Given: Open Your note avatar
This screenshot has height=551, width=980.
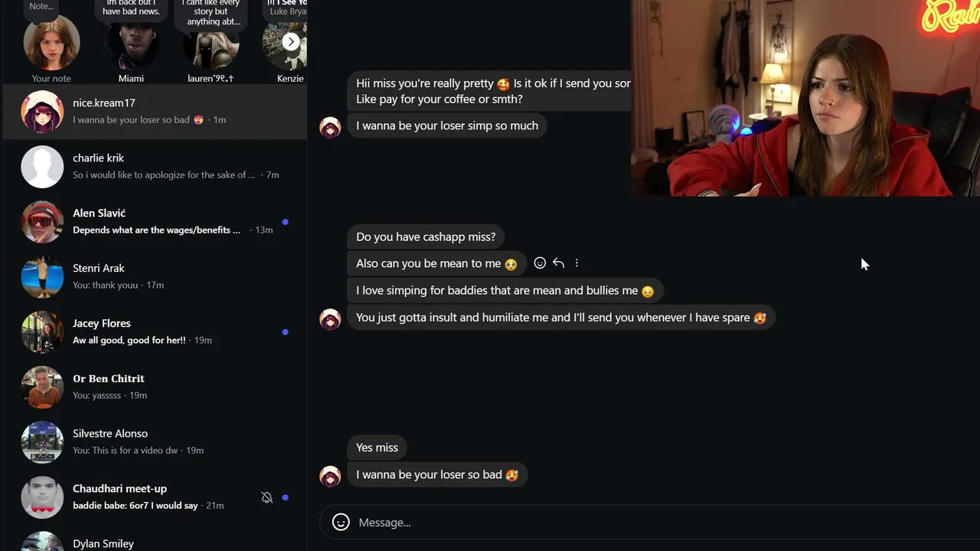Looking at the screenshot, I should (x=51, y=43).
